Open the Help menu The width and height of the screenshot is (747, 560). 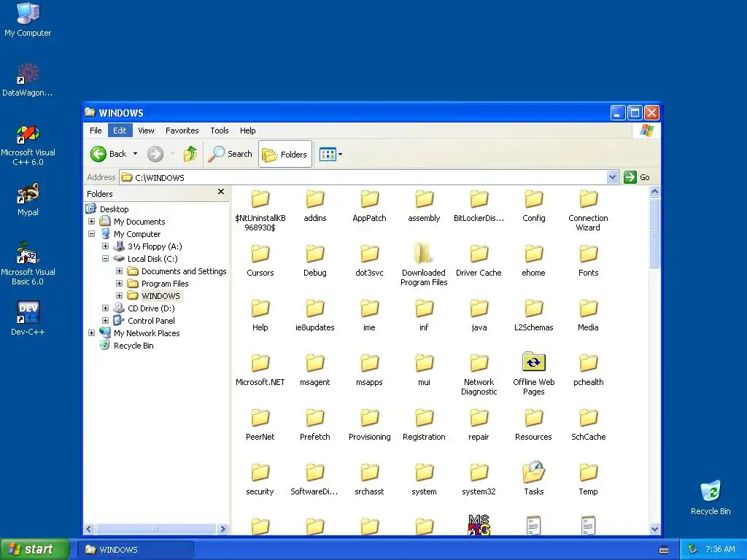(247, 131)
